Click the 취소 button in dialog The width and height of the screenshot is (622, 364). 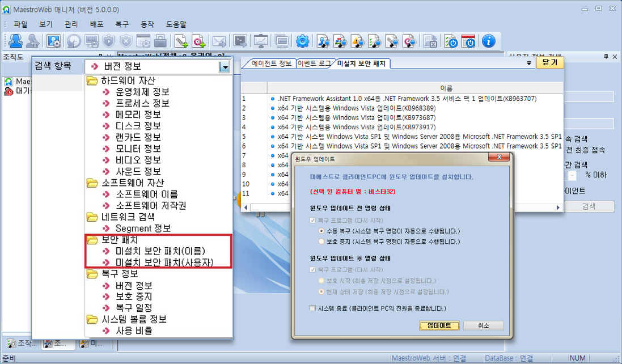click(x=483, y=325)
